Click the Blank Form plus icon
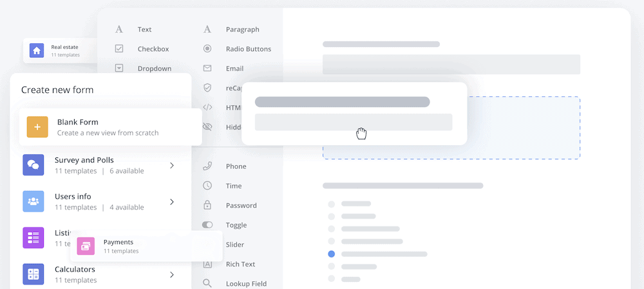Viewport: 644px width, 289px height. pos(37,127)
